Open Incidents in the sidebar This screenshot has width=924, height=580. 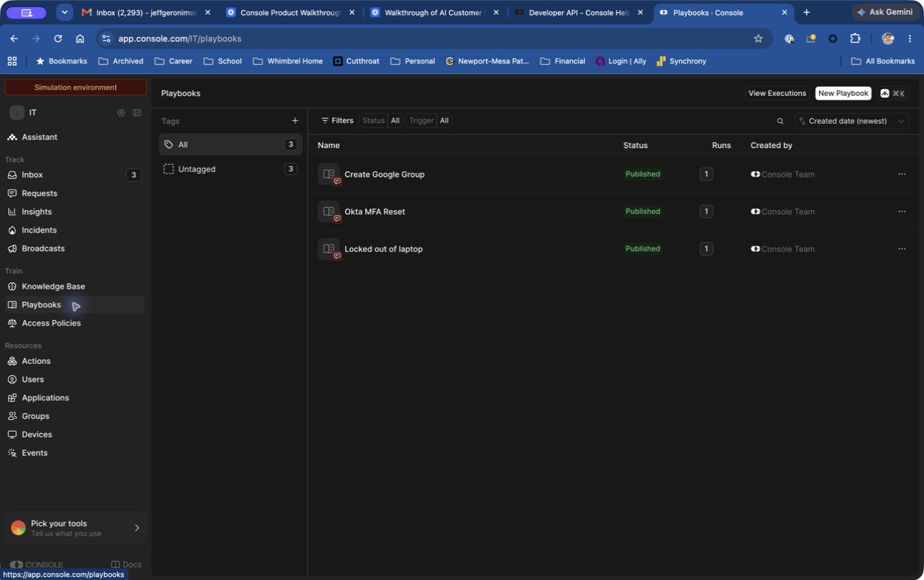[74, 230]
